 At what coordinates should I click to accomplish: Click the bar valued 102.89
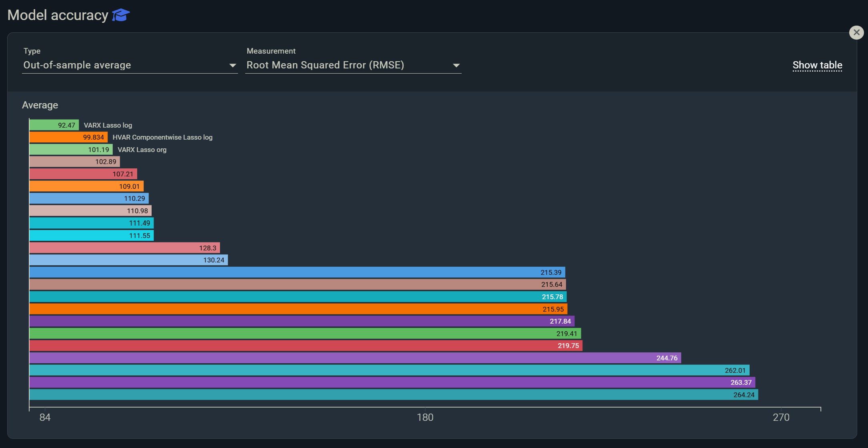tap(74, 162)
